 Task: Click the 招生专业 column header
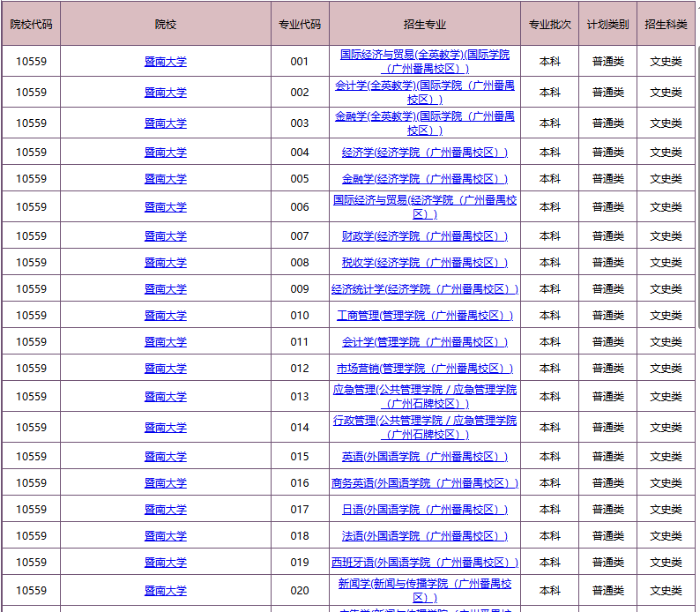point(425,24)
